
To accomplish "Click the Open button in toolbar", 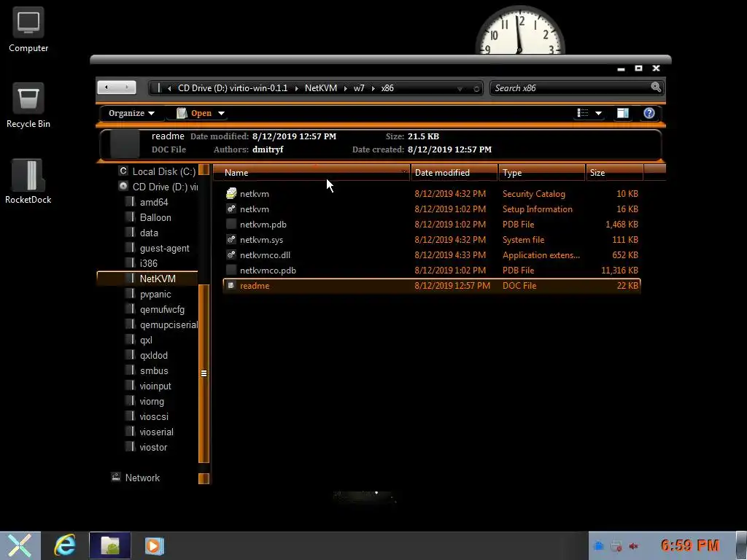I will [x=194, y=113].
